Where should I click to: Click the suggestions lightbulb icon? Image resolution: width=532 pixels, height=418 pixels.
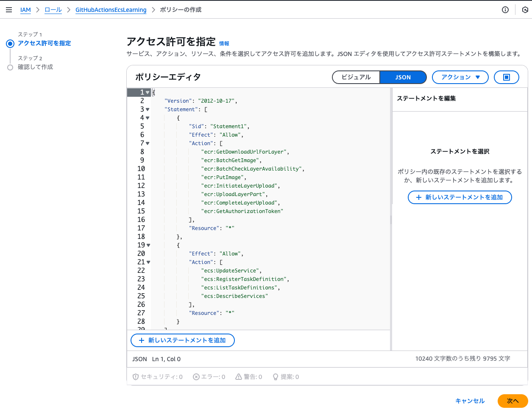tap(276, 377)
